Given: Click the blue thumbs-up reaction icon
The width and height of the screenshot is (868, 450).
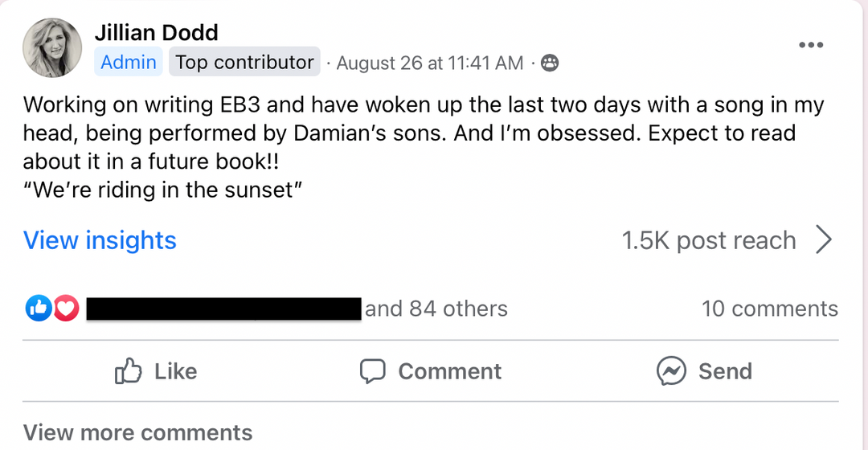Looking at the screenshot, I should click(39, 308).
